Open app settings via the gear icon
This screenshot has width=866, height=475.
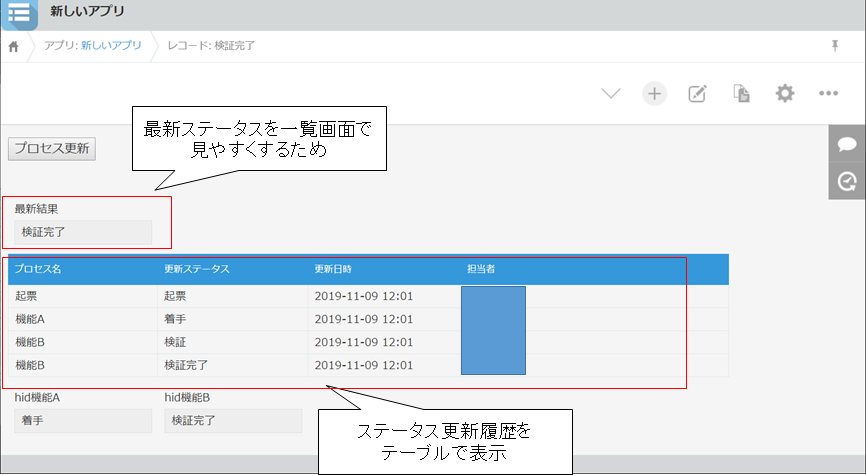[x=785, y=93]
